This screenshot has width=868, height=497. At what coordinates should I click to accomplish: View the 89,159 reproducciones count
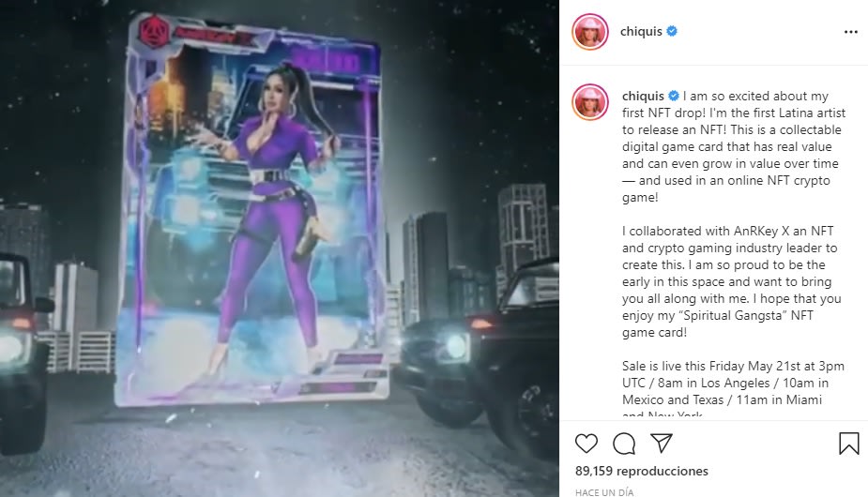(642, 471)
